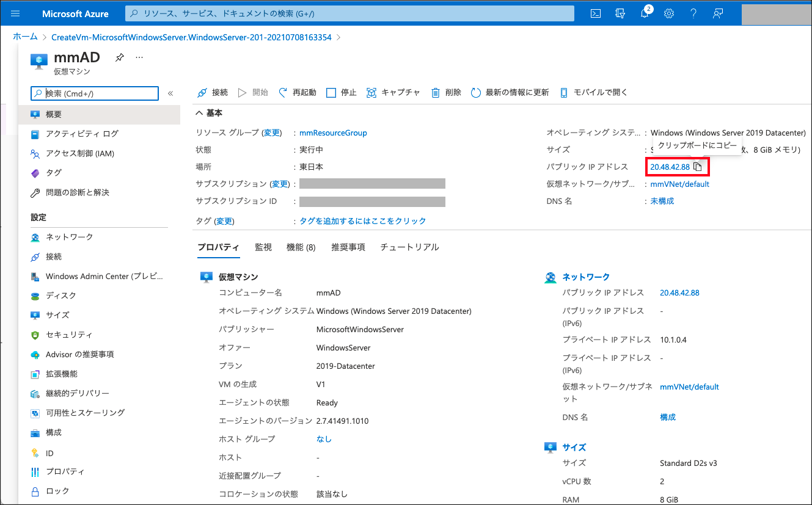Click なし link for ホスト グループ
This screenshot has height=505, width=812.
pyautogui.click(x=324, y=439)
